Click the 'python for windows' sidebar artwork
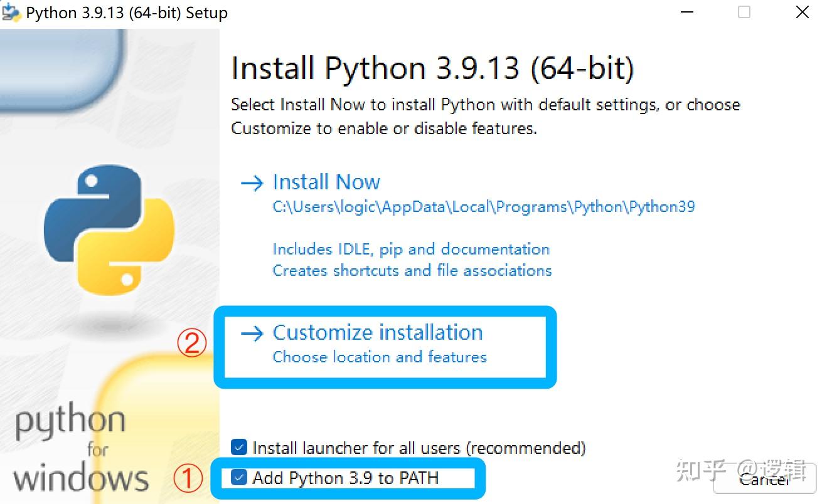Image resolution: width=827 pixels, height=504 pixels. 72,448
